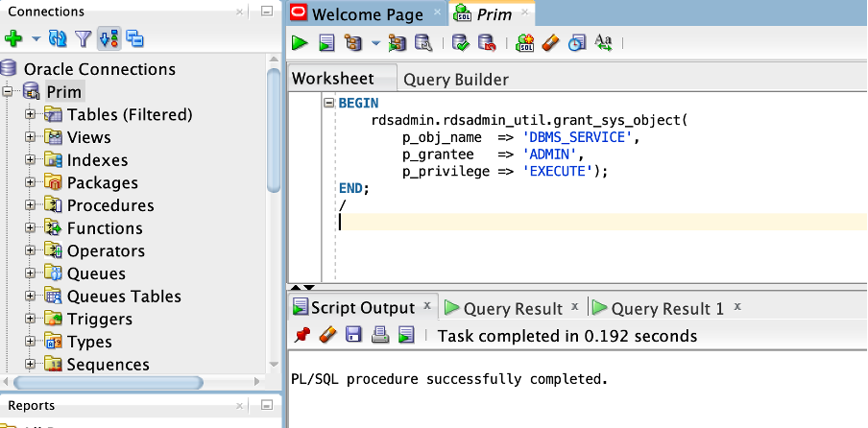This screenshot has width=868, height=428.
Task: Clear Script Output with eraser icon
Action: [x=327, y=335]
